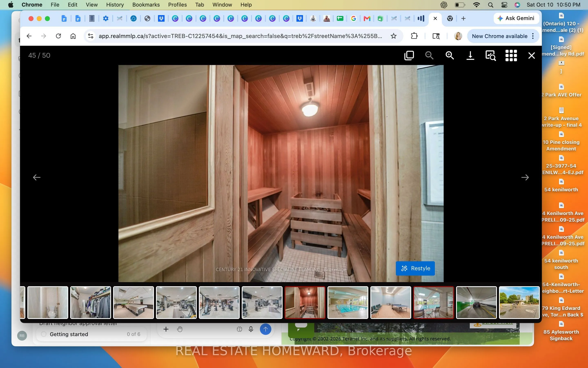Open the Bookmarks menu

coord(146,5)
